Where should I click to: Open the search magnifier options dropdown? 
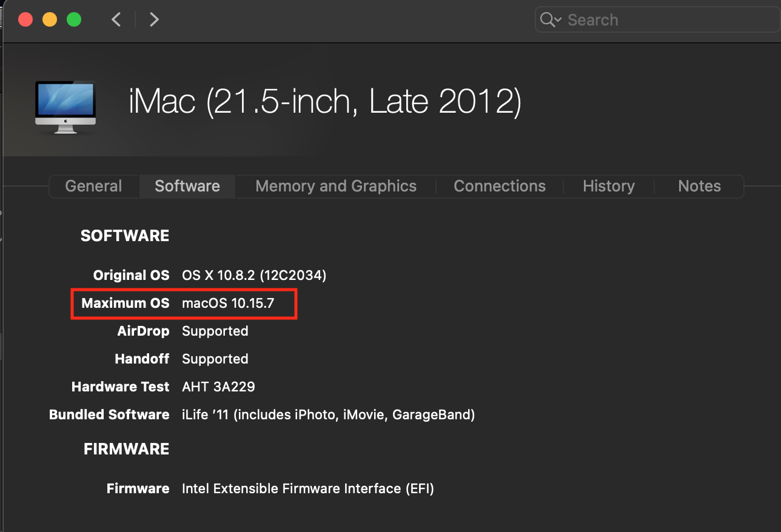coord(551,20)
